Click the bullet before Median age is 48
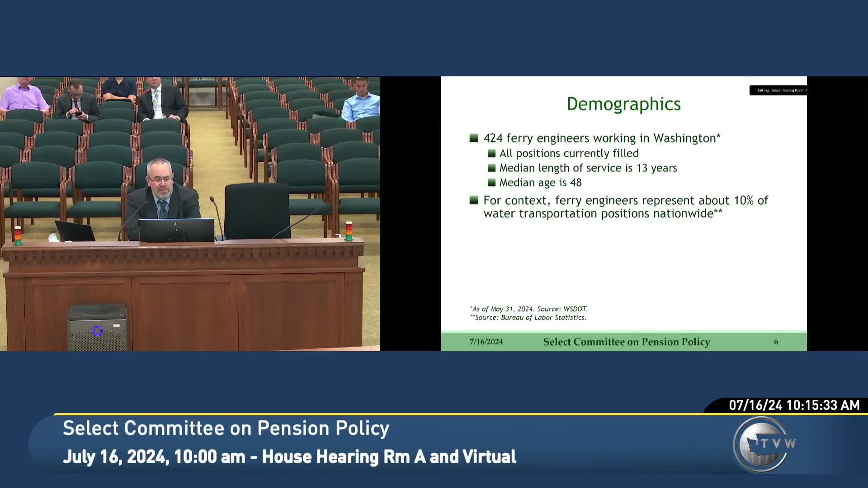The width and height of the screenshot is (868, 488). click(492, 183)
